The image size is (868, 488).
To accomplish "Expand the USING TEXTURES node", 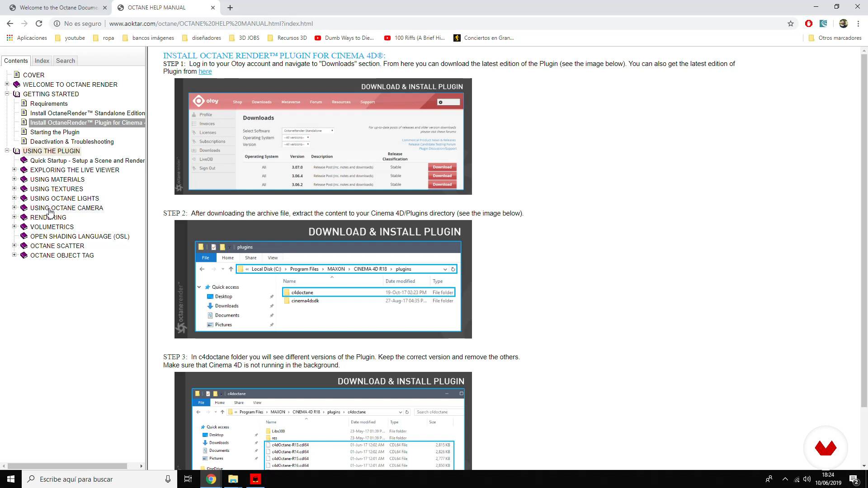I will 14,188.
